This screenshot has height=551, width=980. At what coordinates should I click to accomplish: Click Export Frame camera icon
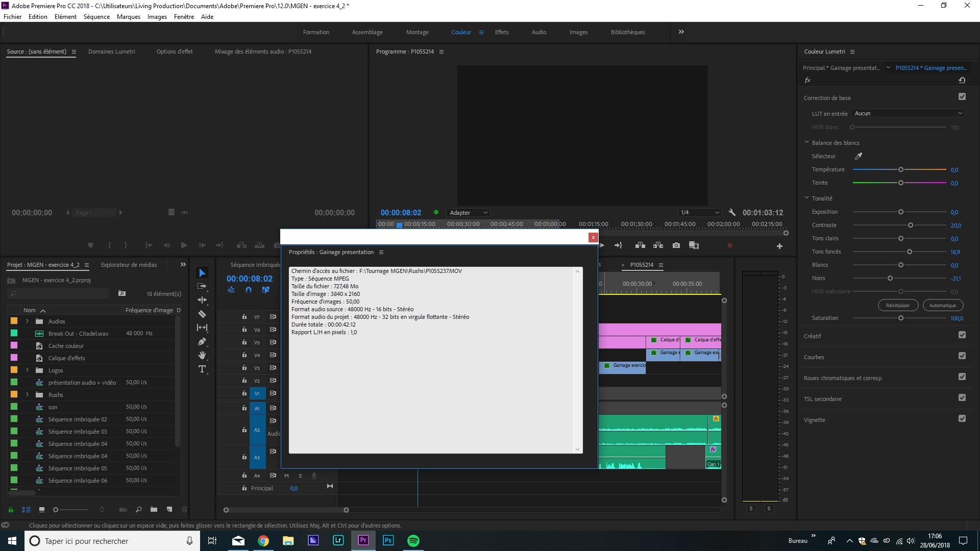tap(676, 245)
